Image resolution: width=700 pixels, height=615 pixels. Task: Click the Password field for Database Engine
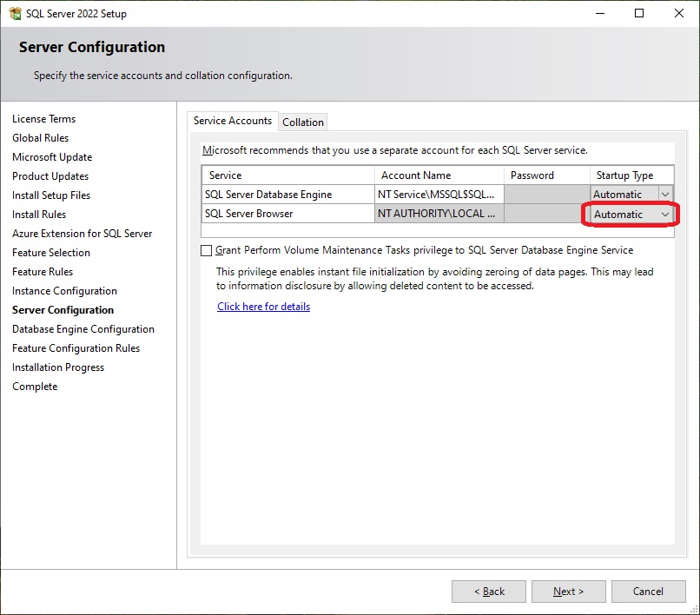pyautogui.click(x=546, y=195)
